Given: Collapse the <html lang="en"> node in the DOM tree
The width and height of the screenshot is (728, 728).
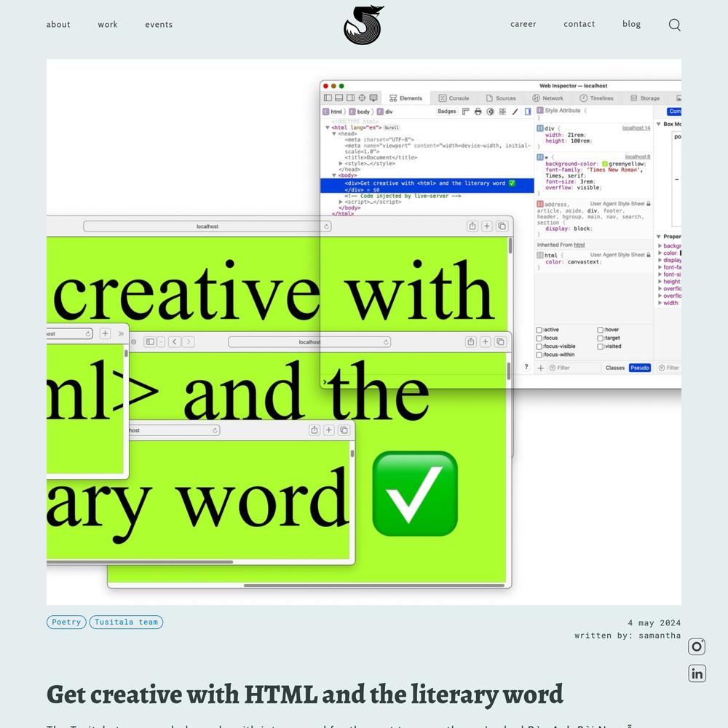Looking at the screenshot, I should [328, 127].
